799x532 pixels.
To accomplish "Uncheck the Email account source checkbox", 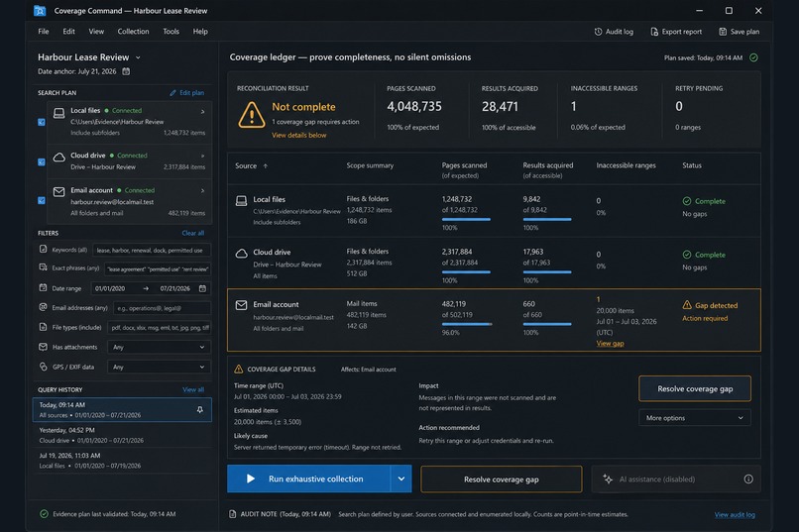I will tap(42, 200).
